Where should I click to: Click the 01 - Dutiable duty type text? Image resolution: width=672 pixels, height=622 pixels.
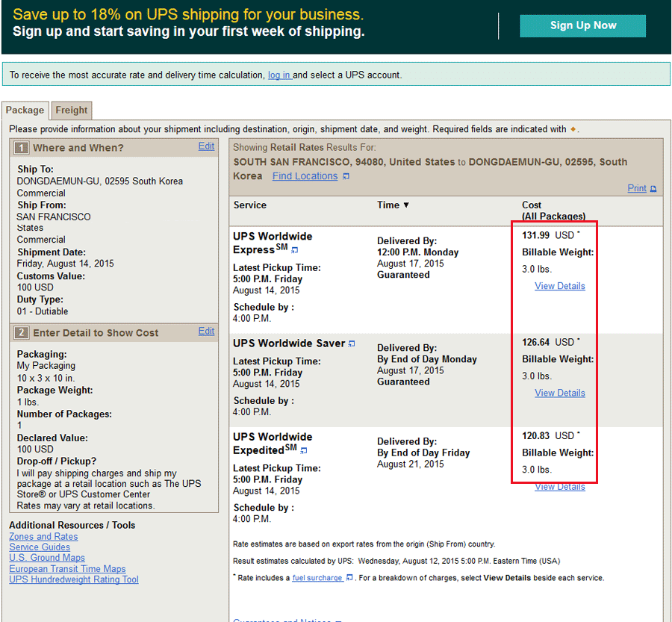43,311
